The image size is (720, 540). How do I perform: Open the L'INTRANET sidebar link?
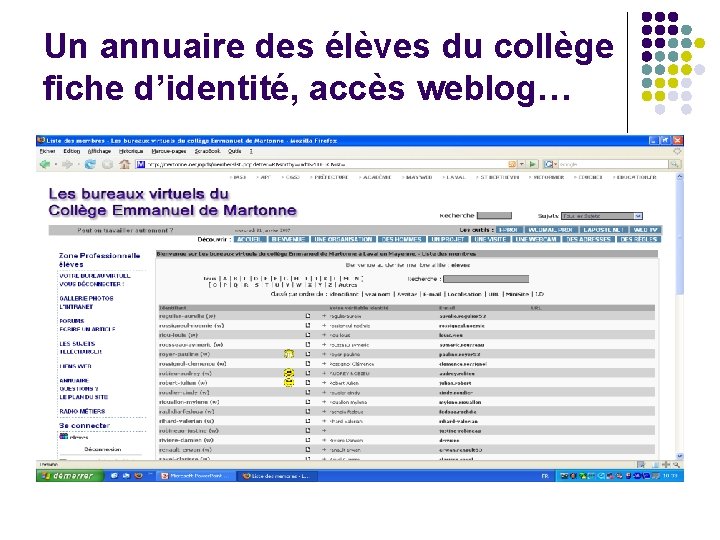[76, 307]
